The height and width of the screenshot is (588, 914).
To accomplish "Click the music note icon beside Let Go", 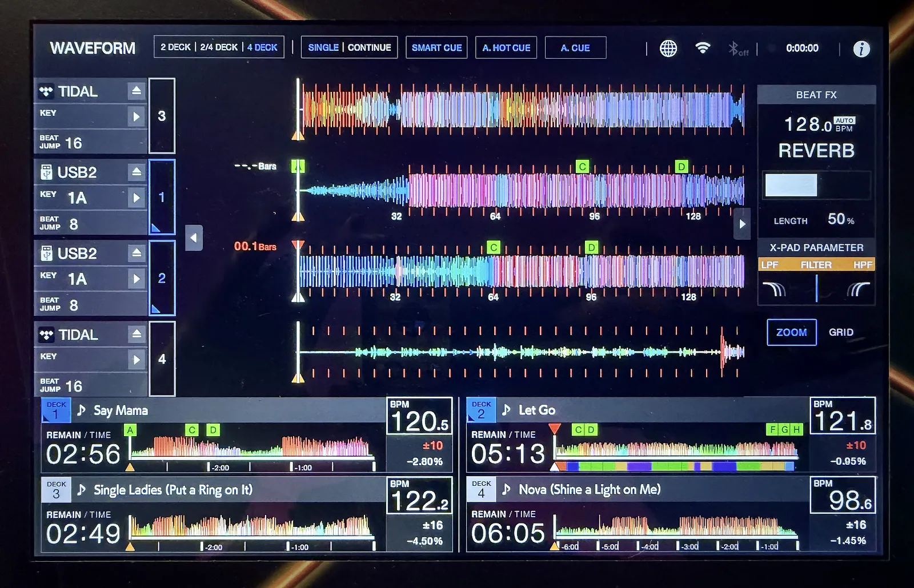I will [506, 409].
